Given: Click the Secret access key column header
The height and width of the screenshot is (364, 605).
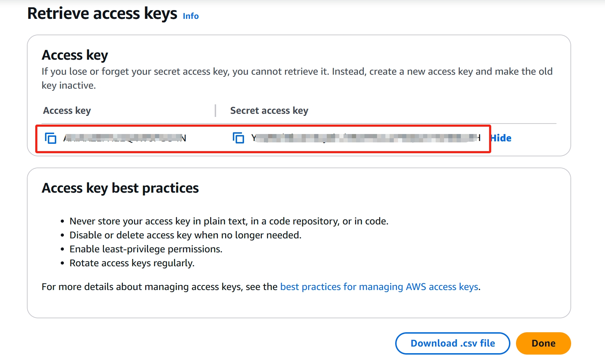Looking at the screenshot, I should tap(269, 111).
